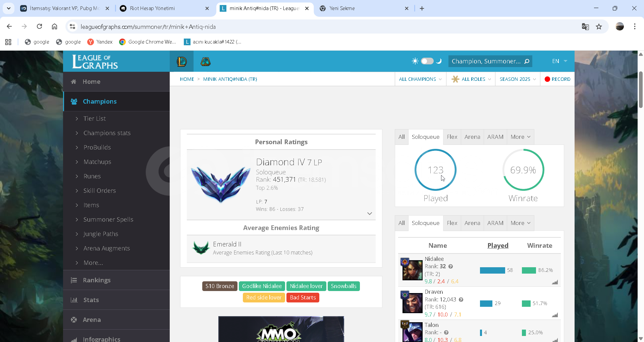Screen dimensions: 644x342
Task: Open Yandex bookmark
Action: [x=100, y=42]
